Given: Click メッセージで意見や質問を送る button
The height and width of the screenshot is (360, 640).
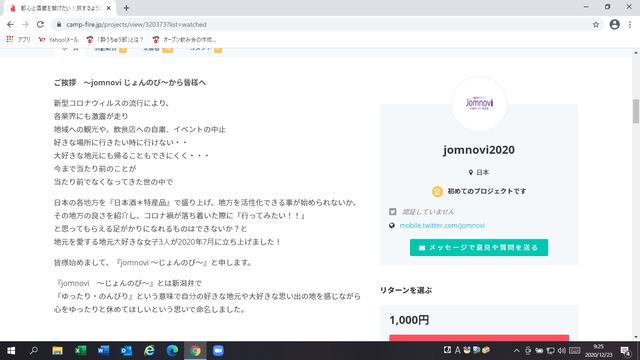Looking at the screenshot, I should pyautogui.click(x=479, y=247).
